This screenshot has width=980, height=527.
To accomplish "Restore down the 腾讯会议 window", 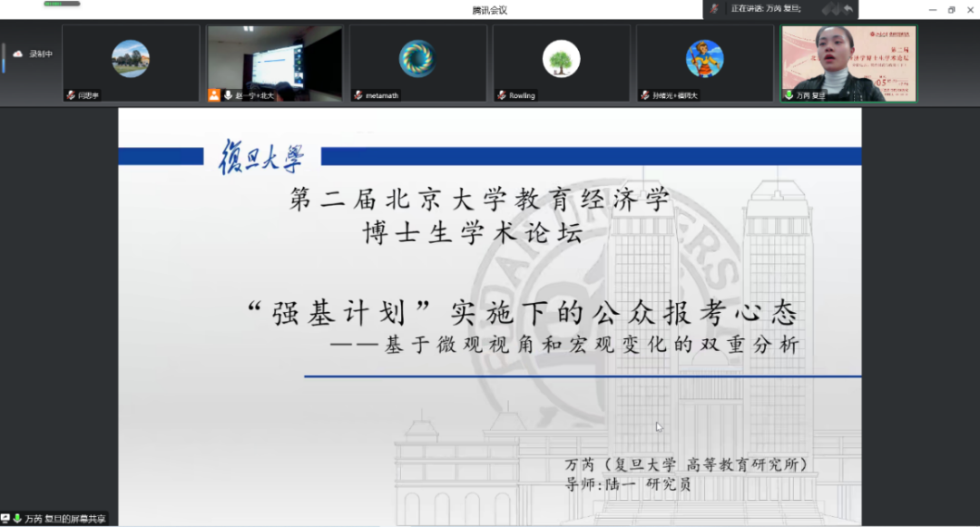I will click(x=951, y=9).
